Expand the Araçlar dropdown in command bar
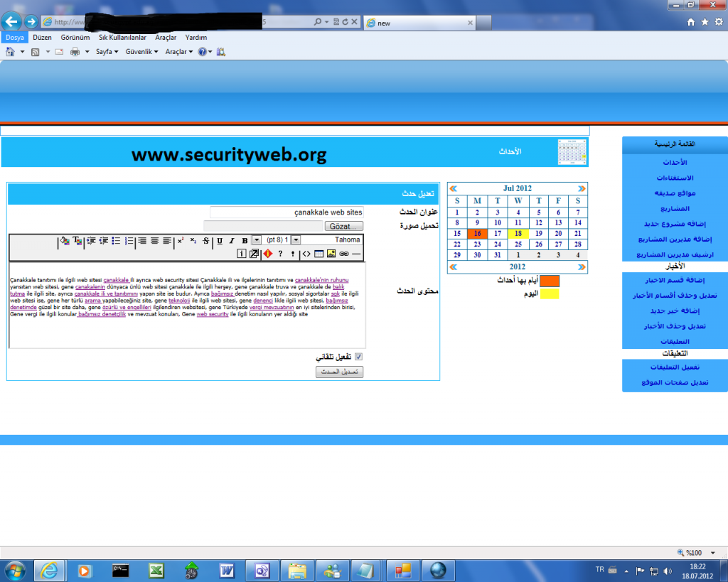Viewport: 728px width, 582px height. 178,51
